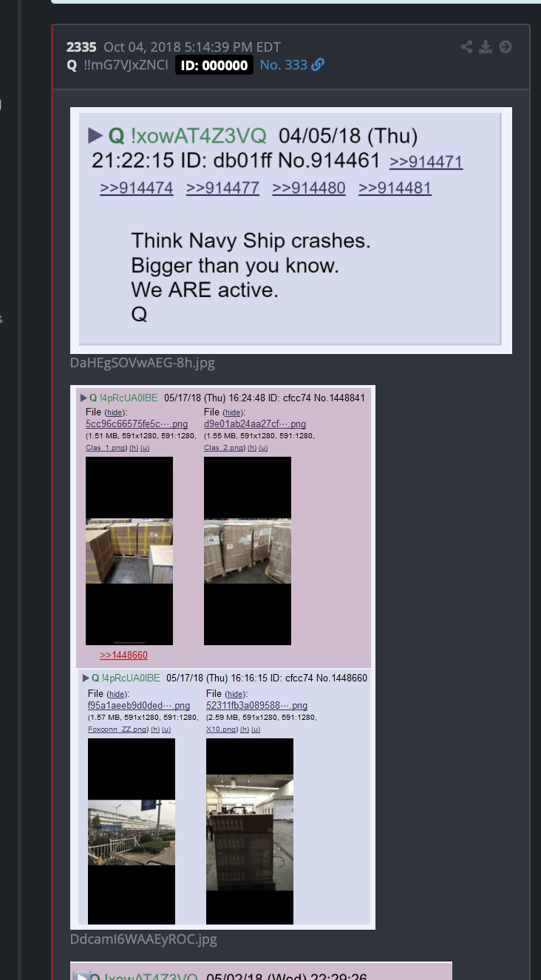This screenshot has width=541, height=980.
Task: Click the post number 2335 heading
Action: (81, 47)
